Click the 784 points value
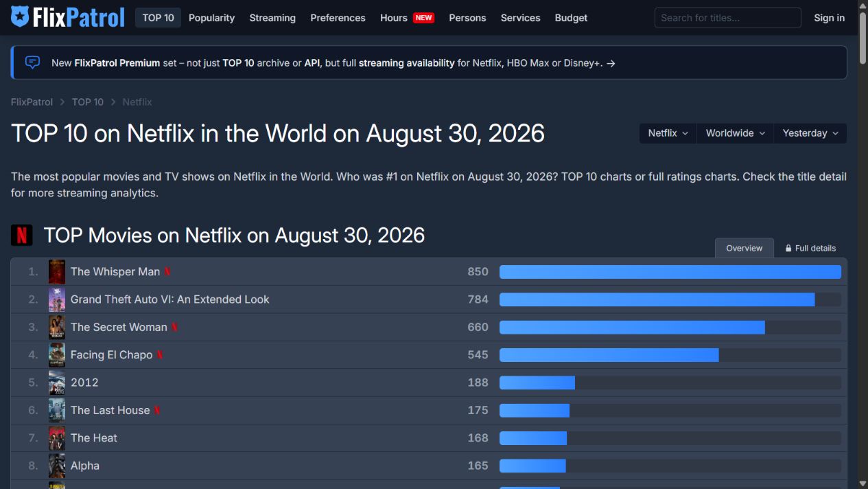Viewport: 868px width, 489px height. point(478,299)
